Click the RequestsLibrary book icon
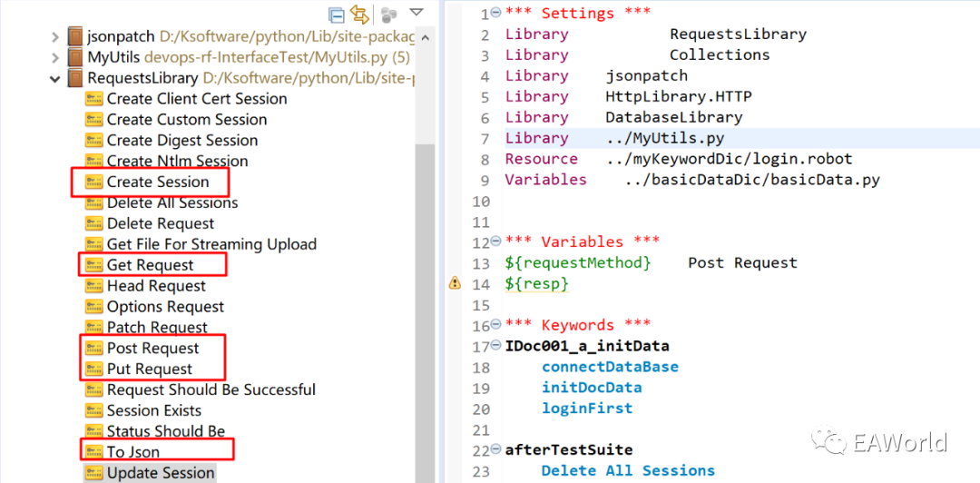The width and height of the screenshot is (980, 483). coord(75,78)
